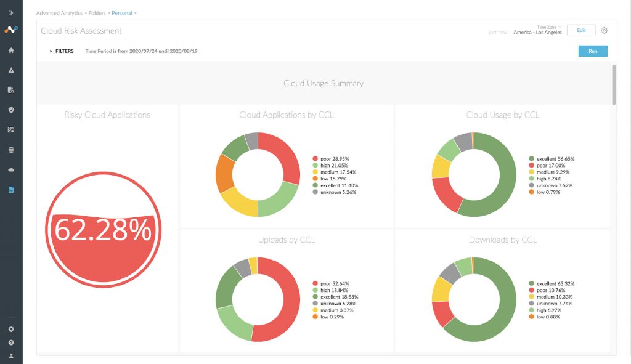Click large green excellent segment in Cloud Usage donut
Viewport: 631px width, 364px height.
point(507,181)
